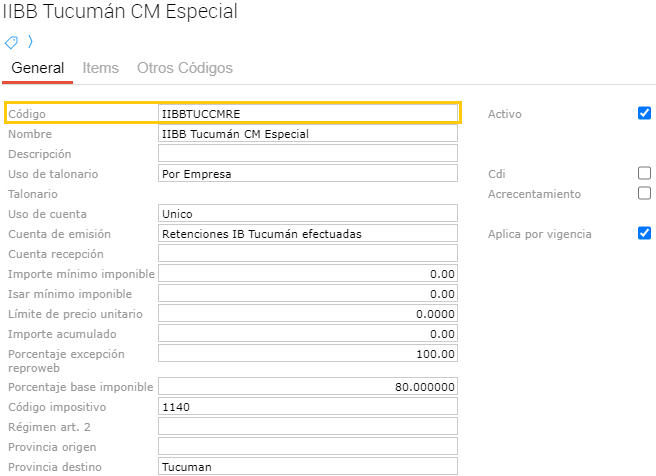Click the Código impositivo field showing 1140
This screenshot has width=656, height=476.
[307, 407]
